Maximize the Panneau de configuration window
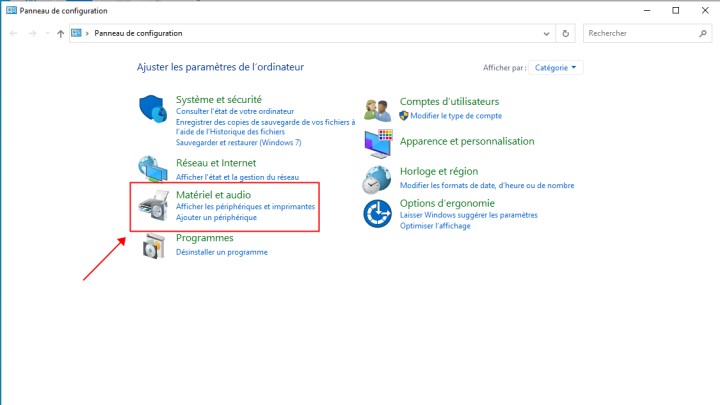This screenshot has width=720, height=405. pos(675,10)
